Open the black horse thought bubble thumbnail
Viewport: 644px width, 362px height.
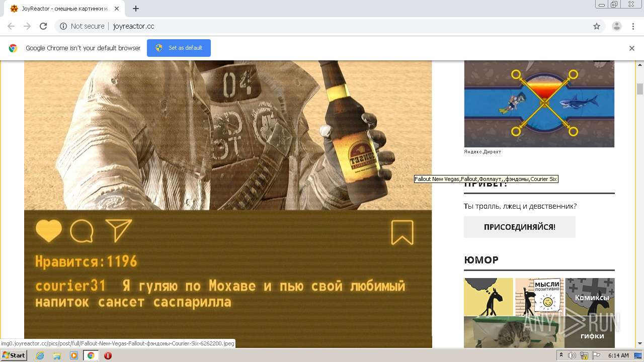pyautogui.click(x=489, y=297)
